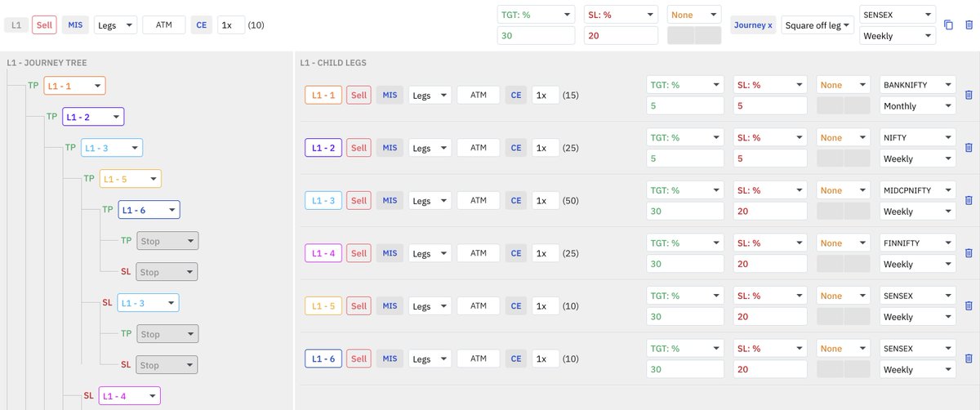Viewport: 980px width, 410px height.
Task: Delete the L1 - 5 SENSEX child leg
Action: click(x=969, y=305)
